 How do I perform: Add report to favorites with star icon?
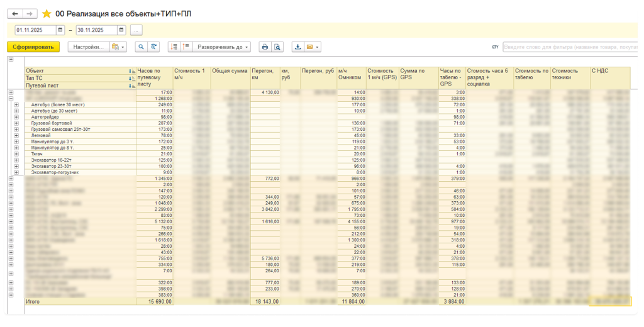pos(47,13)
